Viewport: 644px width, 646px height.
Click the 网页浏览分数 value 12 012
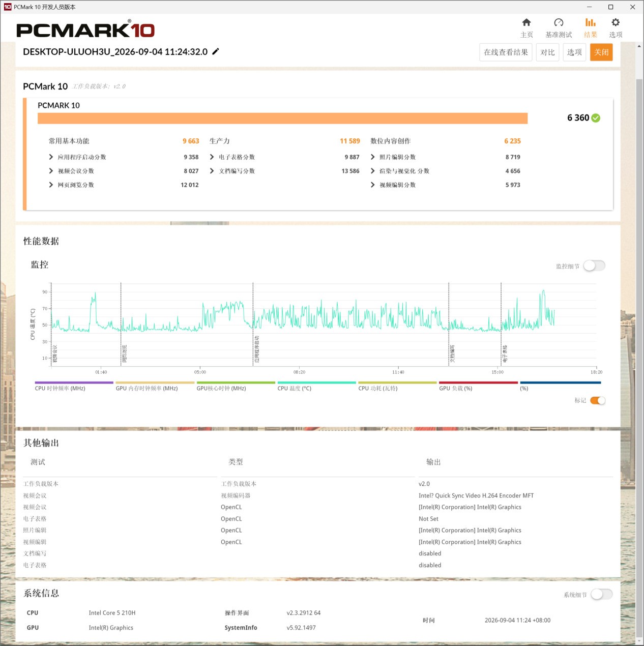[190, 185]
